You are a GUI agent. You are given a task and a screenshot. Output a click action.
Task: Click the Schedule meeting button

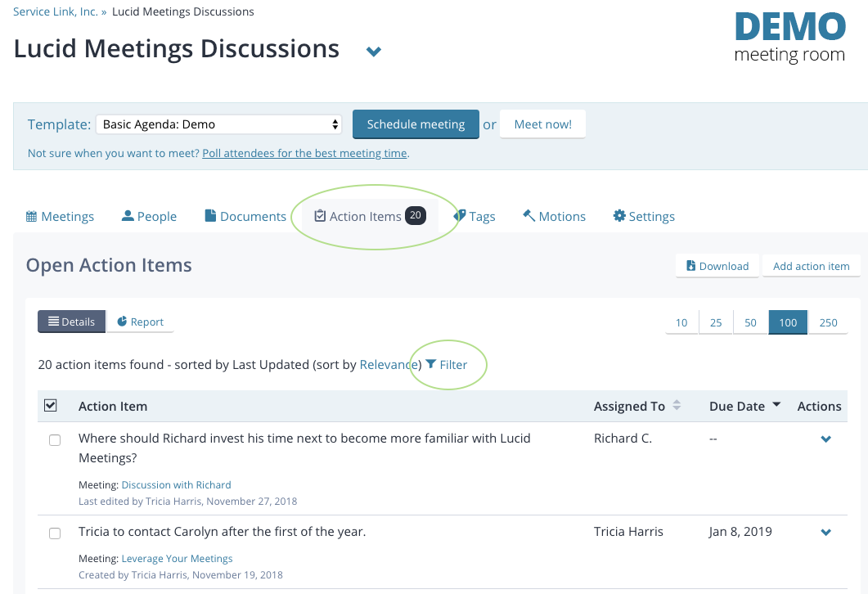tap(416, 124)
